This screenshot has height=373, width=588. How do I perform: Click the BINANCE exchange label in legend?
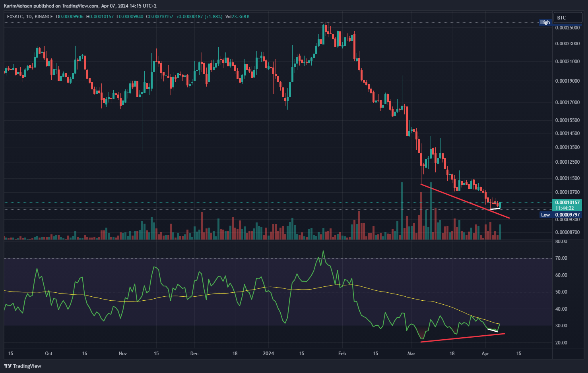click(44, 17)
